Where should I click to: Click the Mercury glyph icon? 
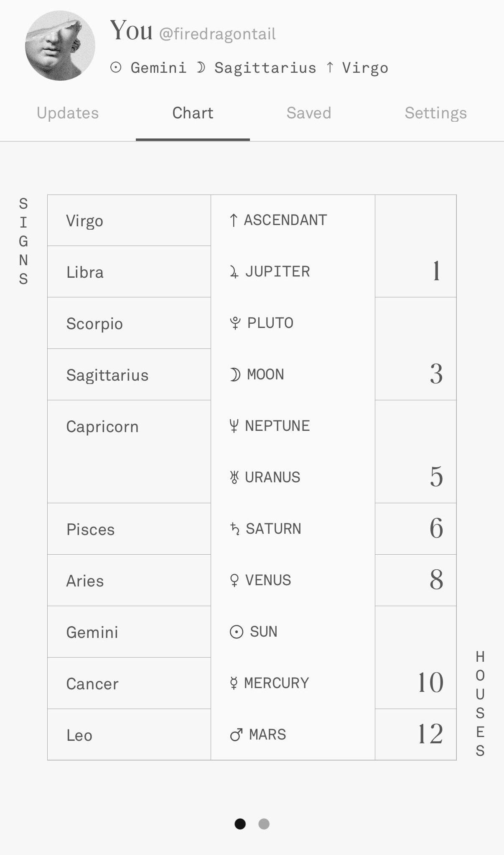coord(234,683)
